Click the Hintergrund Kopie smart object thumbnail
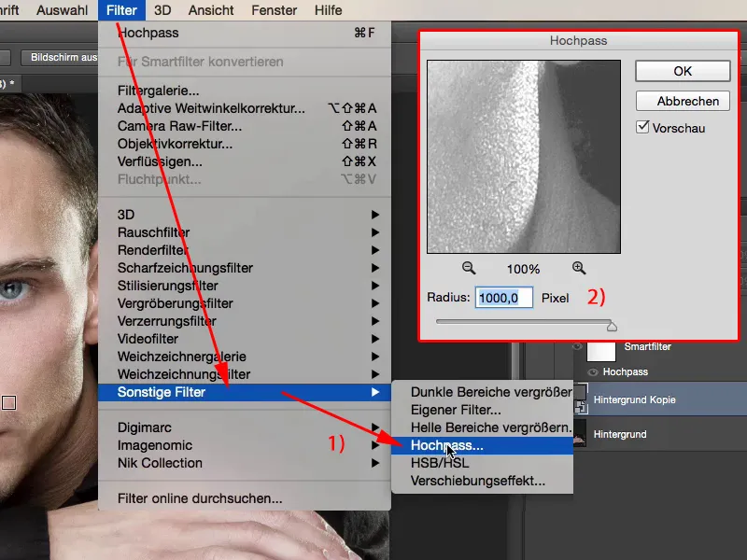Screen dimensions: 747x560 580,399
